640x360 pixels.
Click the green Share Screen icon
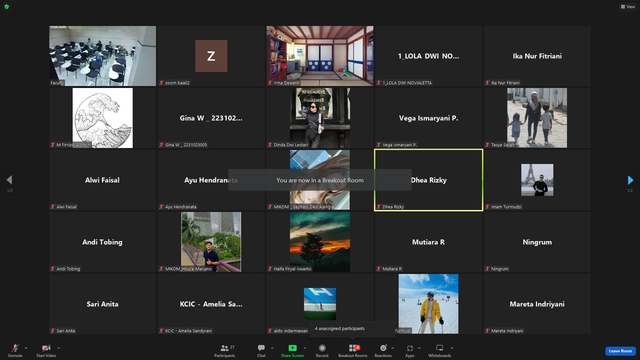point(292,348)
